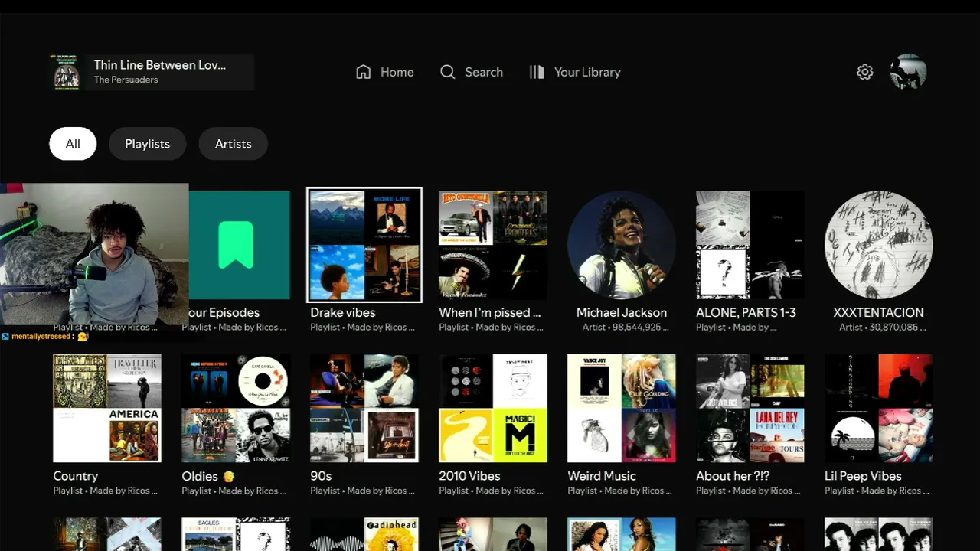Image resolution: width=980 pixels, height=551 pixels.
Task: Open the Drake vibes playlist cover
Action: point(364,245)
